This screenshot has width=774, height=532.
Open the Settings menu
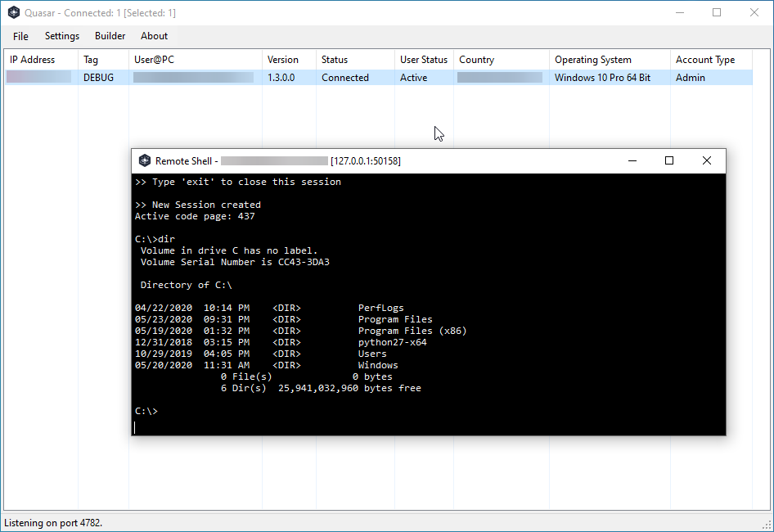(61, 36)
